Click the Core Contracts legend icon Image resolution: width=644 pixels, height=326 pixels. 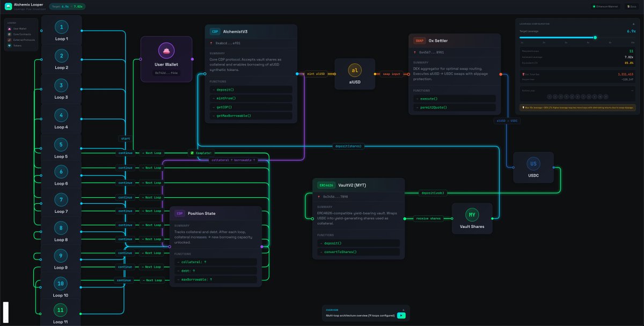pos(9,34)
